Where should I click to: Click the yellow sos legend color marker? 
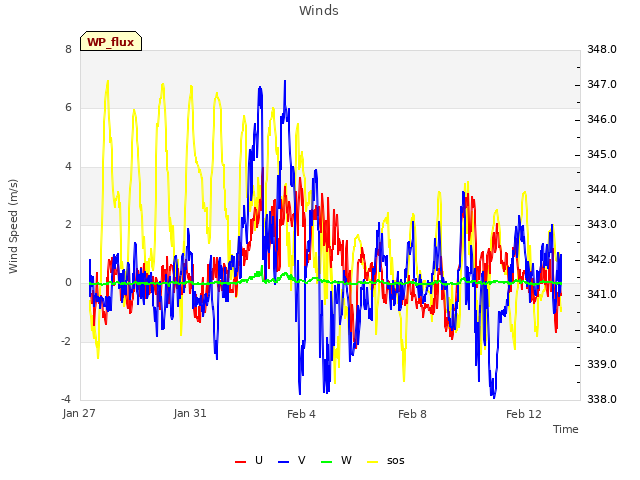[x=373, y=462]
